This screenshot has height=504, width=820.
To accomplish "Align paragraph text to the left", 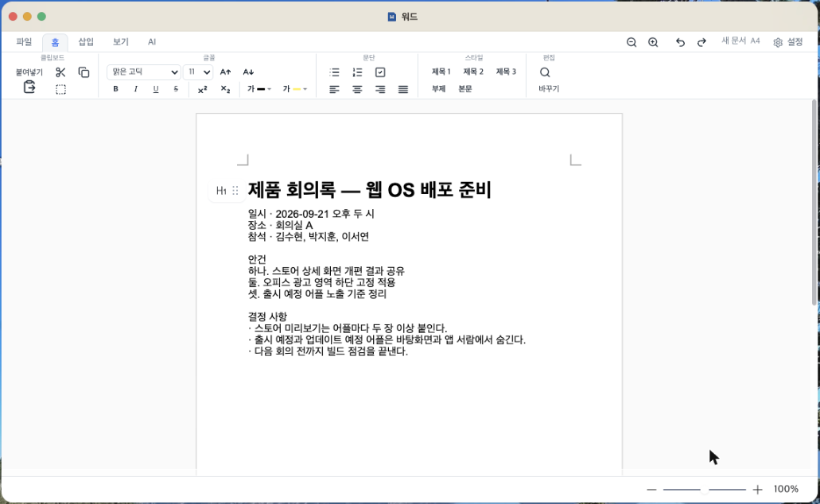I will point(334,89).
